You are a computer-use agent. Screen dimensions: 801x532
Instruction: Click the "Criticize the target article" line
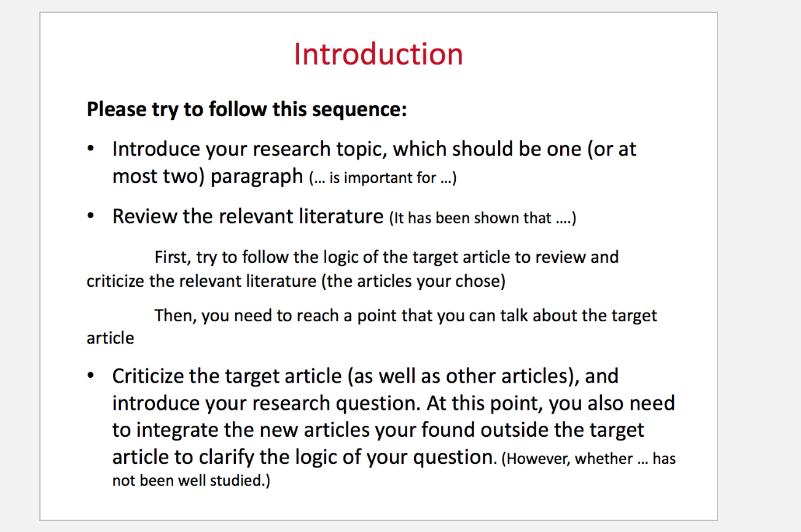(365, 376)
